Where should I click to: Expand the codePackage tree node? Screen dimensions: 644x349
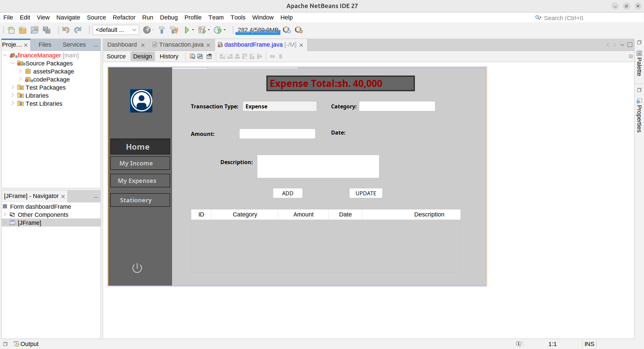(x=21, y=80)
